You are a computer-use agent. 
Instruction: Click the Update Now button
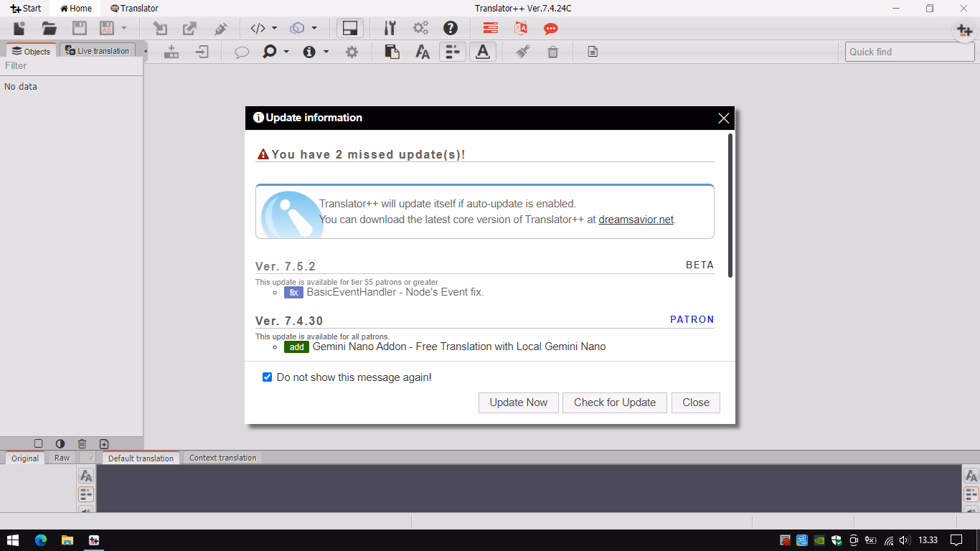(519, 402)
